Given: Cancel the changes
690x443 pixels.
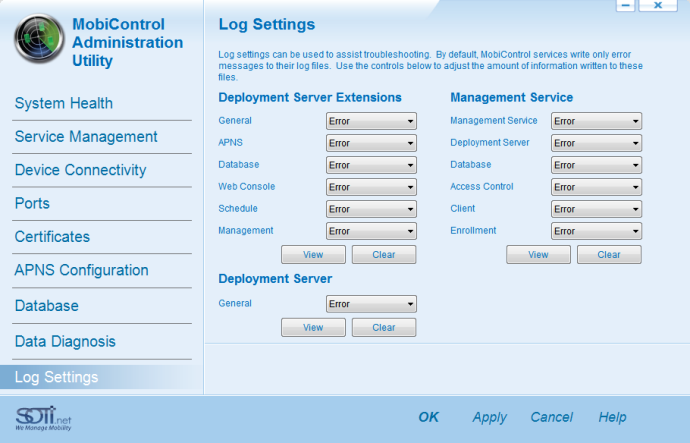Looking at the screenshot, I should [x=552, y=417].
